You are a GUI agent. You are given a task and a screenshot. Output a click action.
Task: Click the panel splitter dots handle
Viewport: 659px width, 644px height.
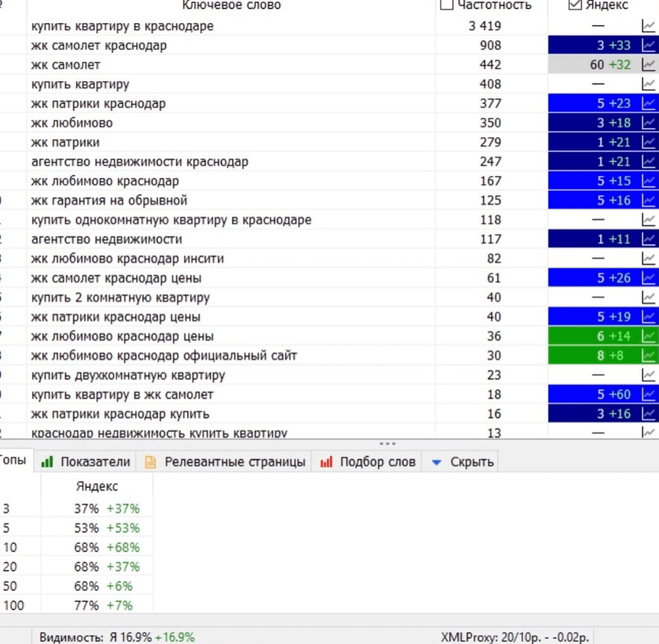tap(387, 444)
